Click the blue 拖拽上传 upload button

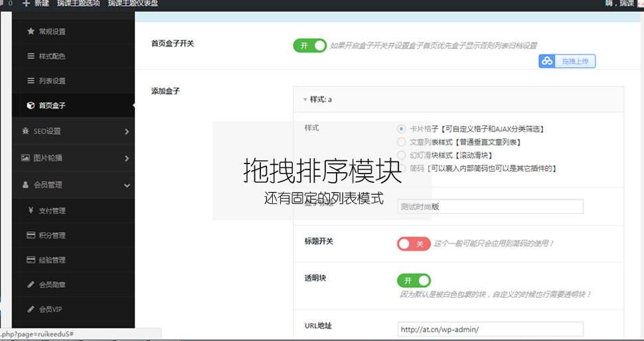point(567,61)
